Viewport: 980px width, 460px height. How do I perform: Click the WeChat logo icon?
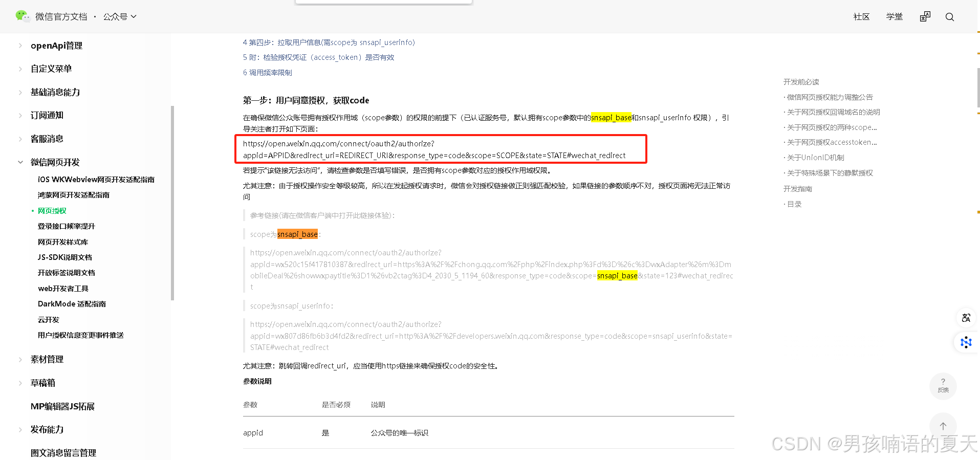[23, 16]
